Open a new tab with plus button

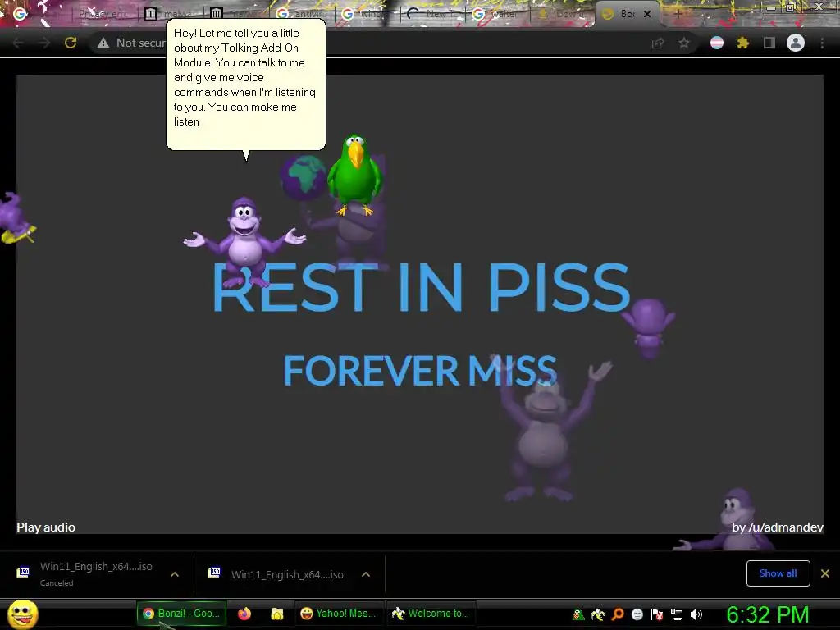pos(678,14)
